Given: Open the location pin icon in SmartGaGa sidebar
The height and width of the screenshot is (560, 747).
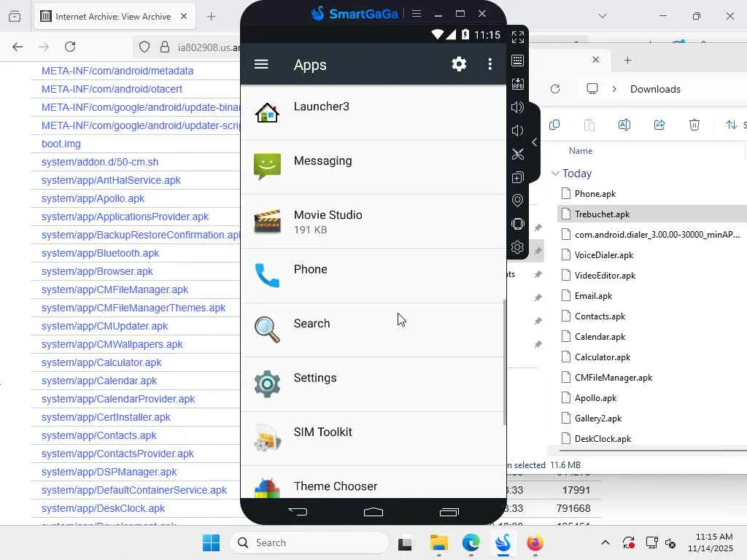Looking at the screenshot, I should (x=518, y=201).
